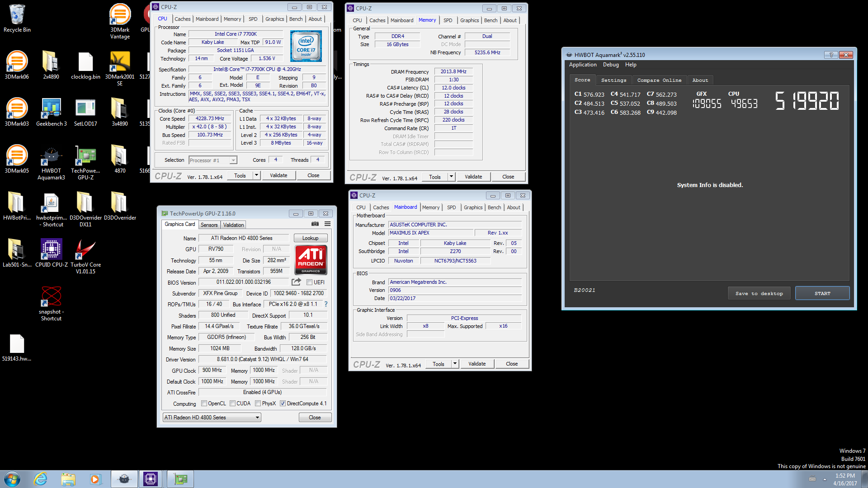Image resolution: width=868 pixels, height=488 pixels.
Task: Open 3DMark03 desktop shortcut
Action: point(17,112)
